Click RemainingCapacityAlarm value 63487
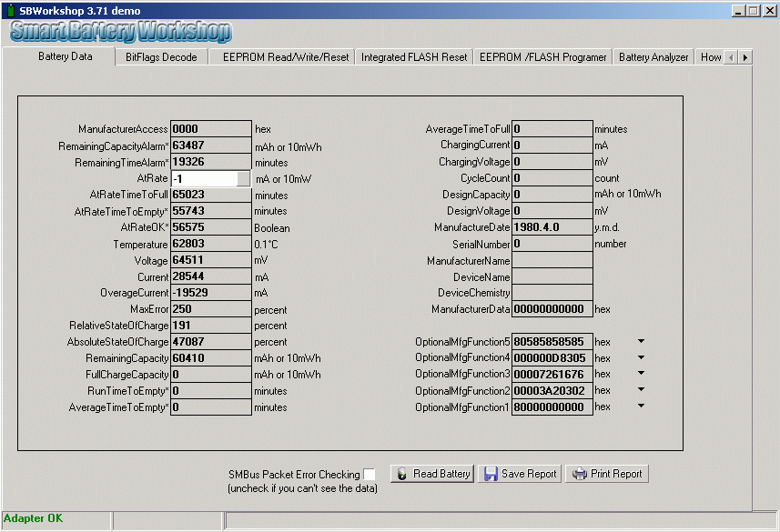Viewport: 780px width, 532px height. point(211,146)
